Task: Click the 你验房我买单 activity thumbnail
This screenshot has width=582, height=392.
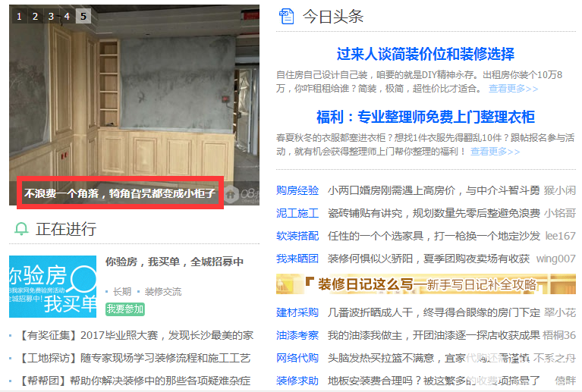Action: pos(52,287)
